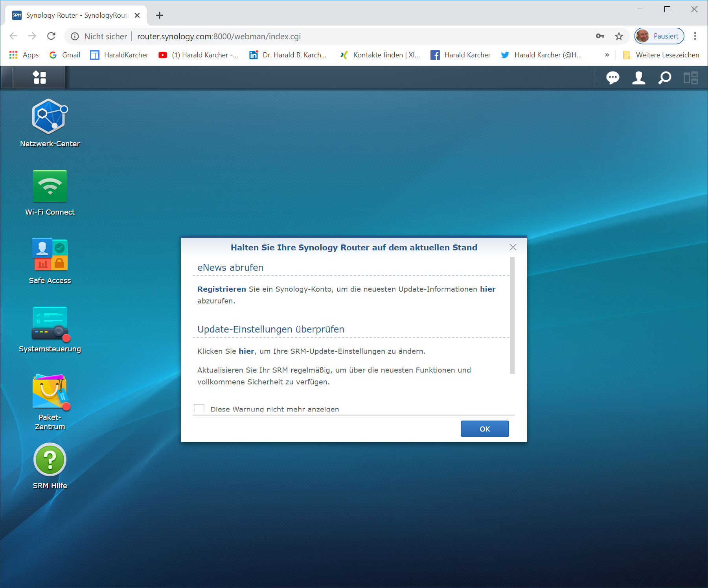Open the notifications speech bubble

[x=612, y=78]
